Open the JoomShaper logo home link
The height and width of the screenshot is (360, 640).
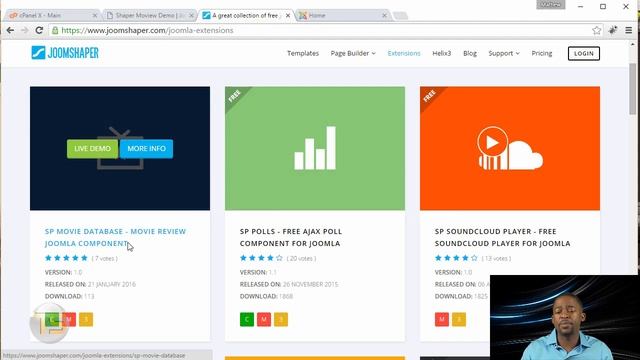[x=65, y=53]
